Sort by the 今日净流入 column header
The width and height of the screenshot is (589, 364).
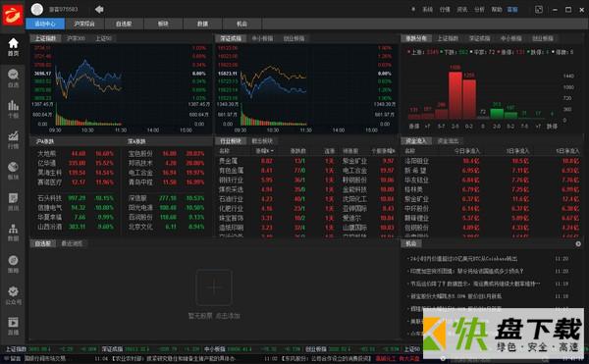tap(467, 151)
